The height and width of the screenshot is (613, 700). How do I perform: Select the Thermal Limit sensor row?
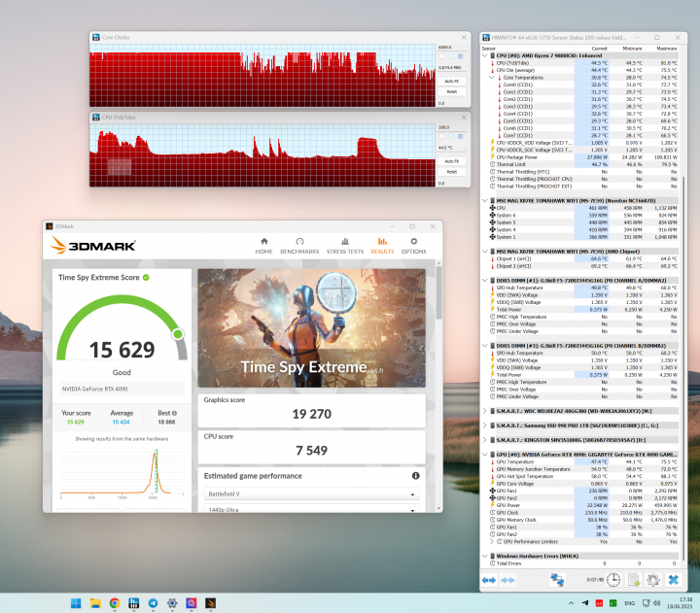click(584, 164)
